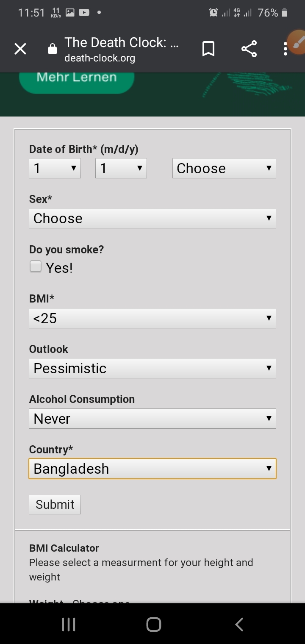Change Outlook from Pessimistic
This screenshot has width=305, height=644.
pos(152,368)
